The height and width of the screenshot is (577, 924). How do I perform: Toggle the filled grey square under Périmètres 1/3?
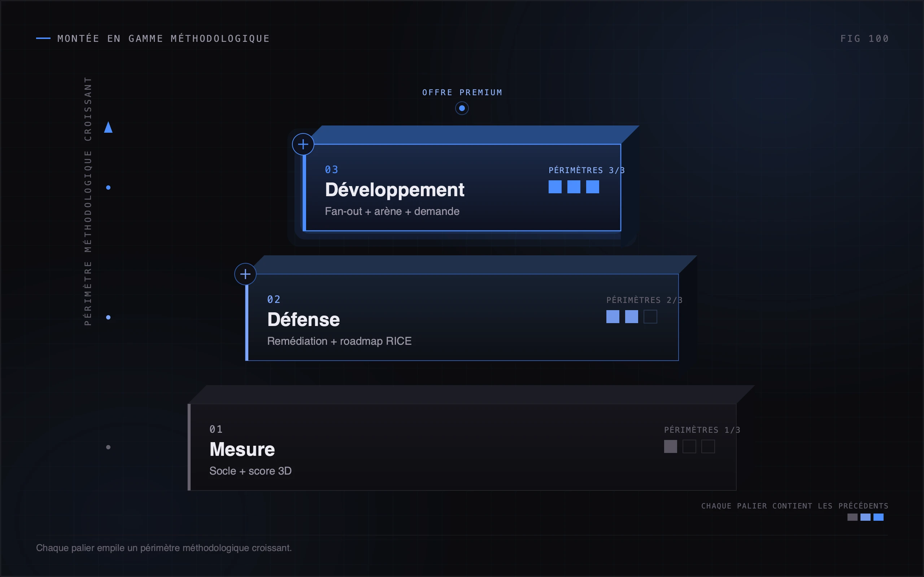(671, 446)
